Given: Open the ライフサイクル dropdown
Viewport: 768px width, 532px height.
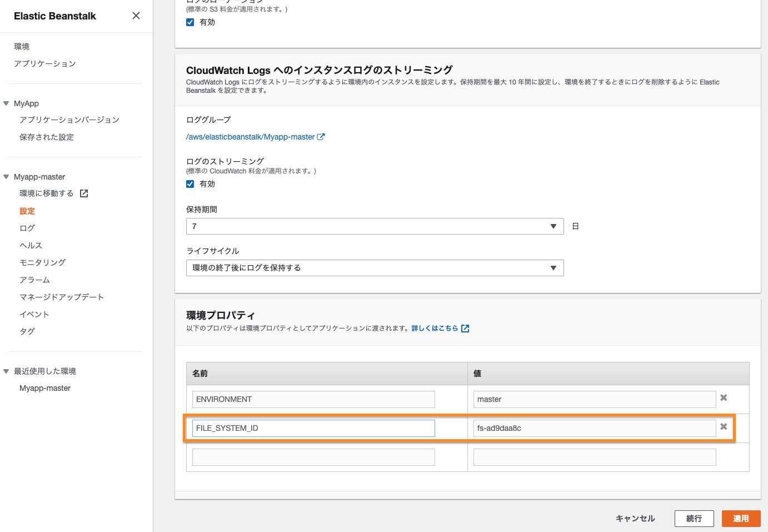Looking at the screenshot, I should 375,268.
